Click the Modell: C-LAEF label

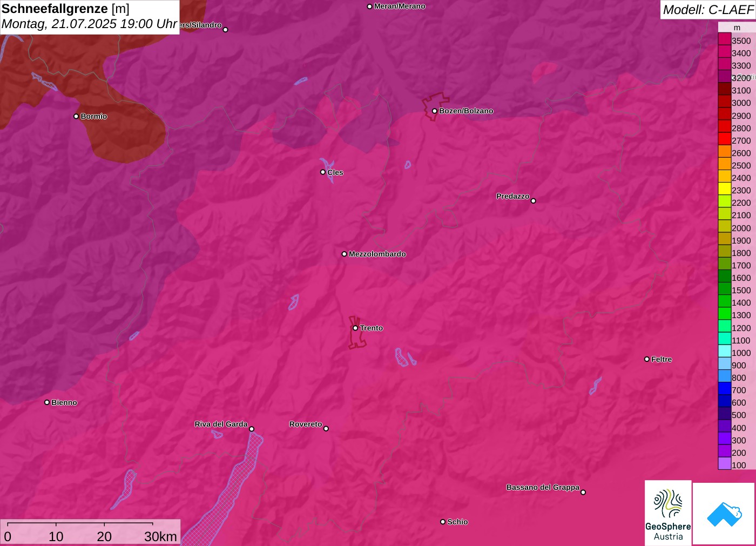[708, 9]
